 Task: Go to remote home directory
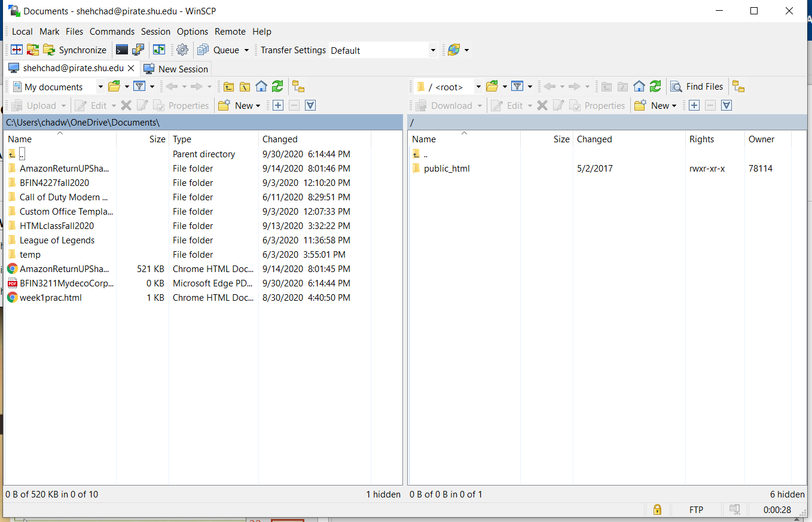tap(639, 87)
